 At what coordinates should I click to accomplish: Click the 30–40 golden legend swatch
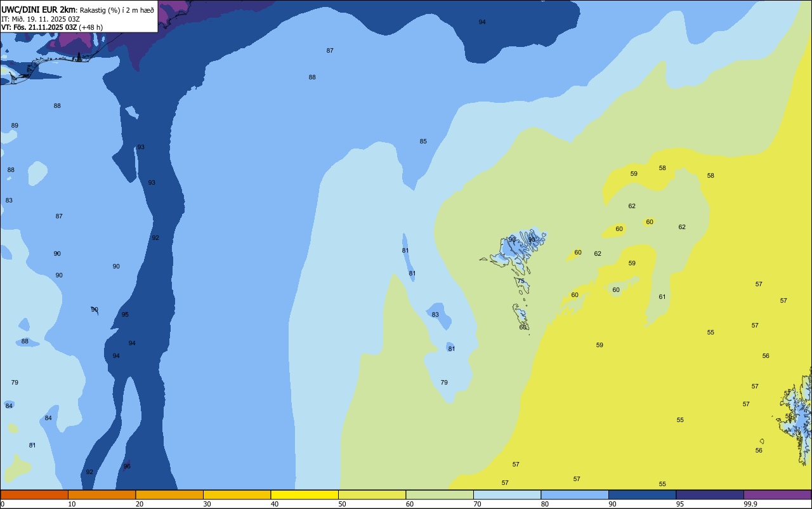237,494
